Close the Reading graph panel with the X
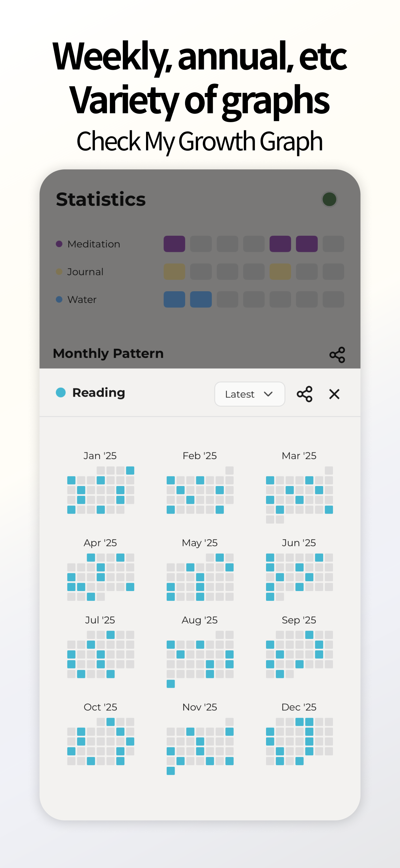Image resolution: width=400 pixels, height=868 pixels. [334, 394]
